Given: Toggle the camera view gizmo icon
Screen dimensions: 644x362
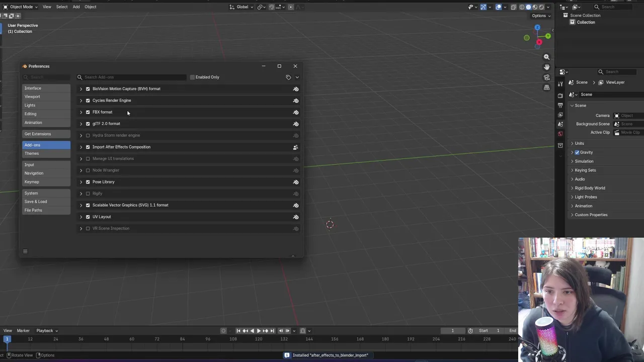Looking at the screenshot, I should pyautogui.click(x=547, y=77).
